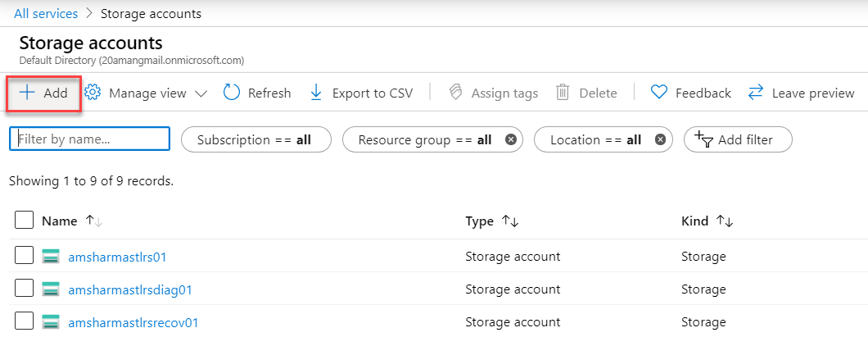This screenshot has width=868, height=337.
Task: Click the Kind column header
Action: click(x=694, y=221)
